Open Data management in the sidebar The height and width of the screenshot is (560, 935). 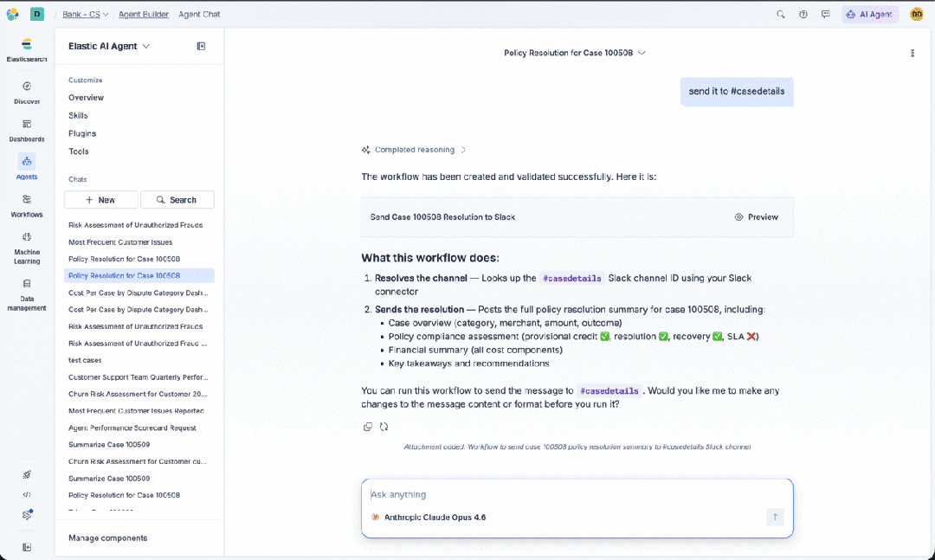pos(27,294)
